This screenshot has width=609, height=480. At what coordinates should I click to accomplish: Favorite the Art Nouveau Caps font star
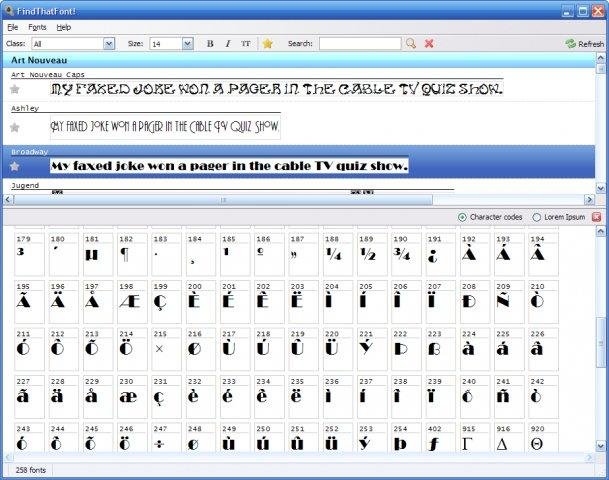[x=15, y=89]
